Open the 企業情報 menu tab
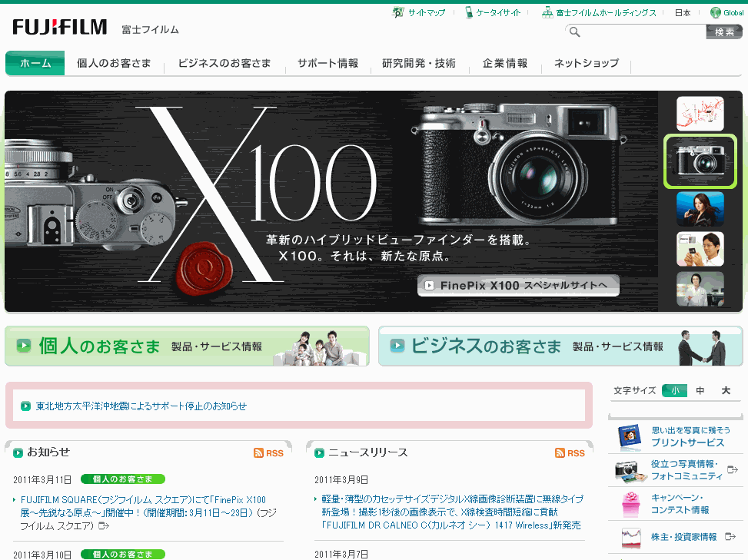Viewport: 748px width, 560px height. [505, 63]
